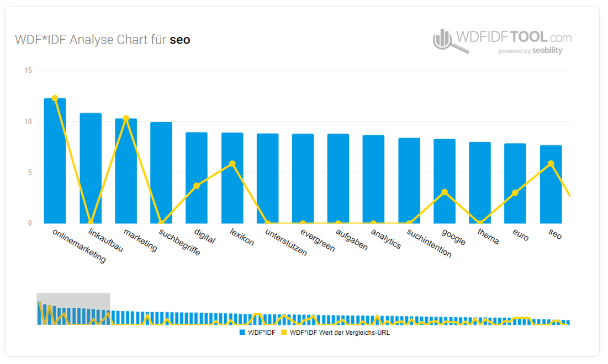Click the magnifying glass chart icon
Image resolution: width=608 pixels, height=364 pixels.
point(449,41)
